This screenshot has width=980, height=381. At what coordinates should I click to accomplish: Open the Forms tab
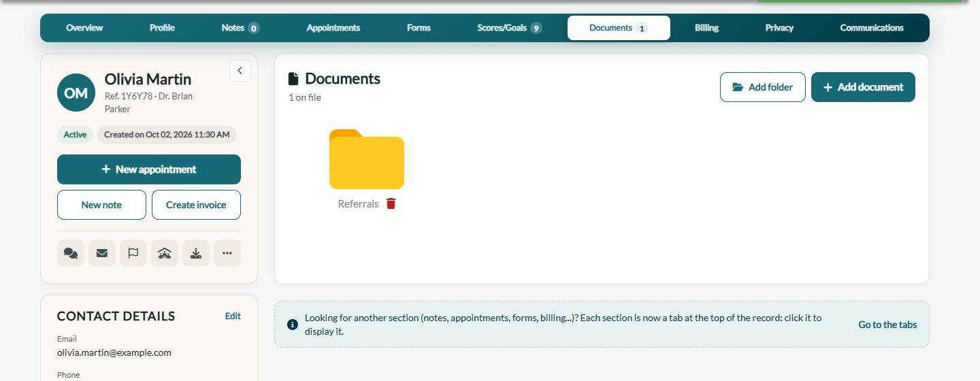(x=419, y=28)
